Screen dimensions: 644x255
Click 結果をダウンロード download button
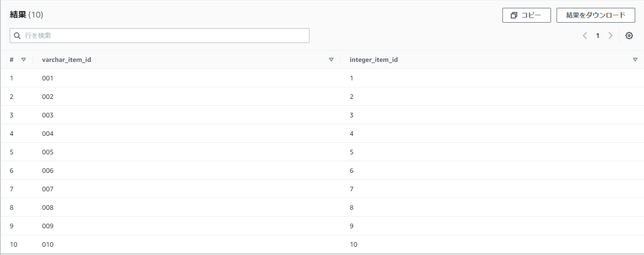click(x=596, y=15)
